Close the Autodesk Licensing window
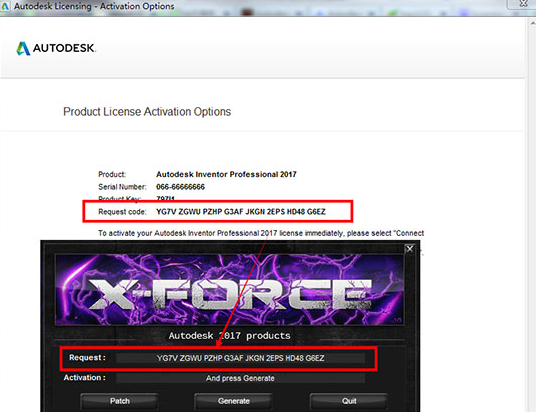Image resolution: width=536 pixels, height=412 pixels. click(522, 4)
